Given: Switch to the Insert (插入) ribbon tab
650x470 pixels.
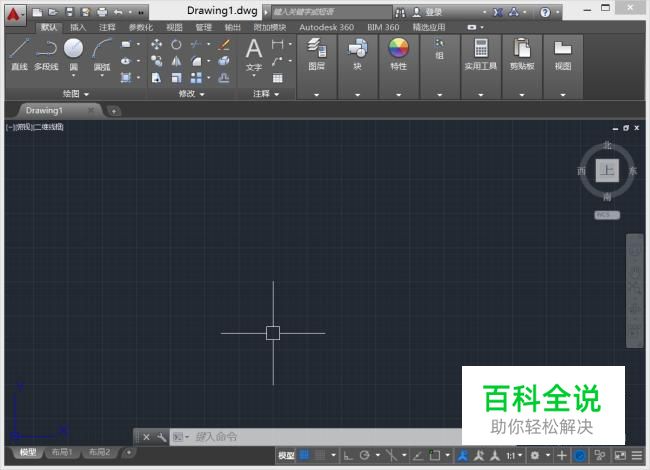Looking at the screenshot, I should pyautogui.click(x=78, y=27).
